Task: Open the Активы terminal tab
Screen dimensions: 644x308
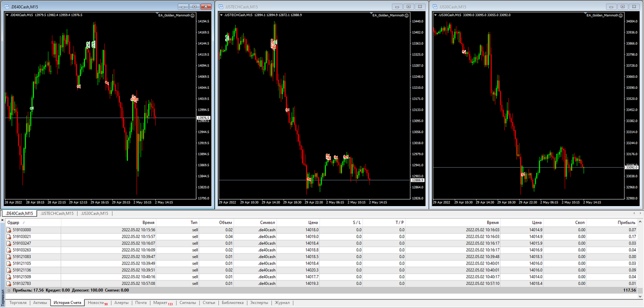Action: tap(40, 303)
